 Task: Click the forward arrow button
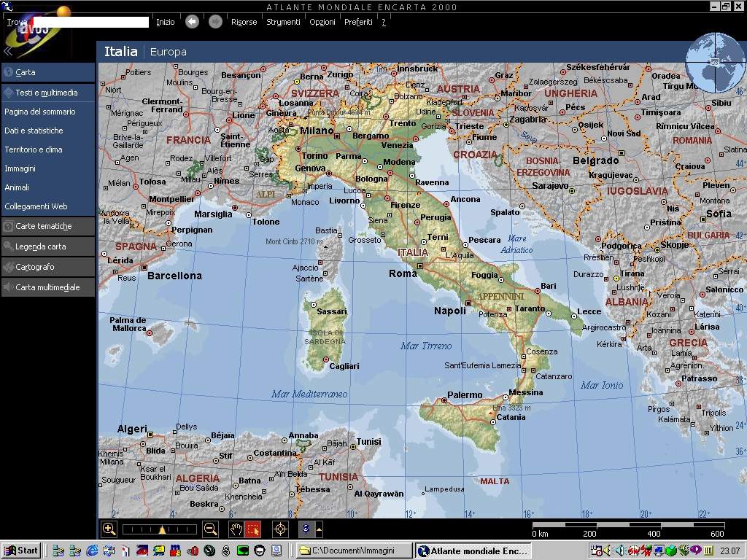[x=215, y=22]
